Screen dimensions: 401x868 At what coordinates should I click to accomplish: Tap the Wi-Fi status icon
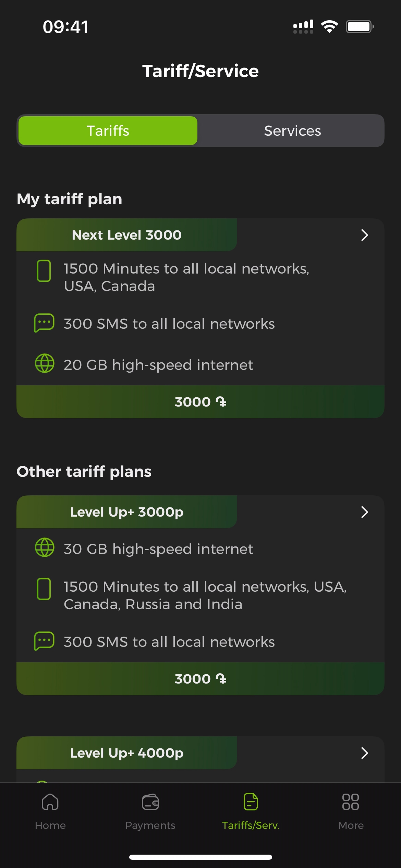tap(329, 26)
